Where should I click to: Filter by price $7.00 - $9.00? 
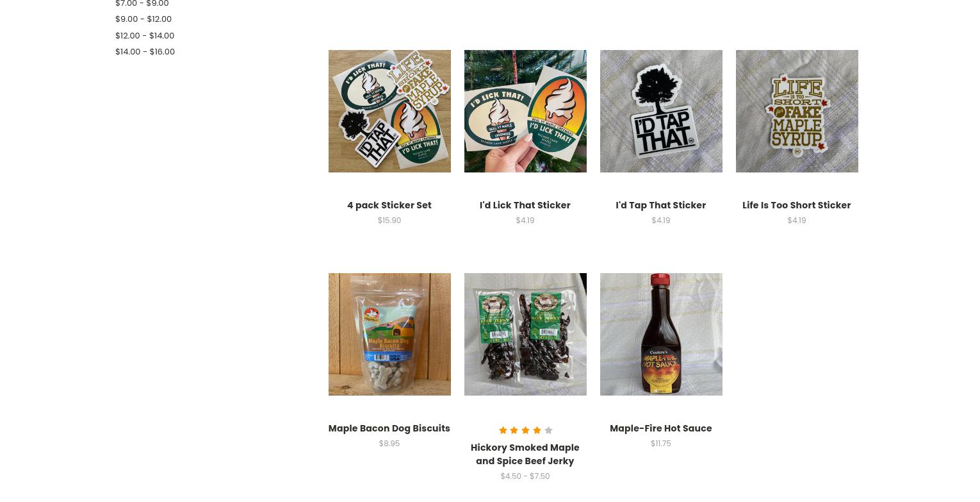(x=142, y=4)
